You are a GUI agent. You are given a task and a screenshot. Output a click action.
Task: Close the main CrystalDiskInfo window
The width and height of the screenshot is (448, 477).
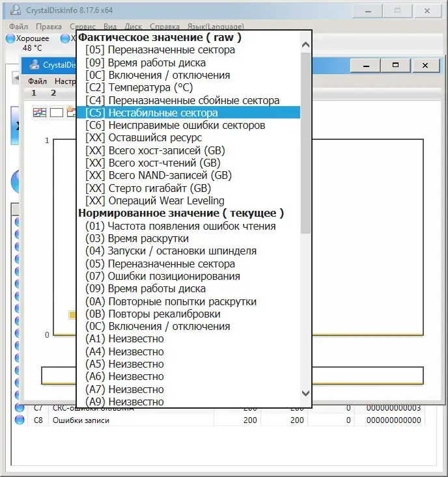427,11
